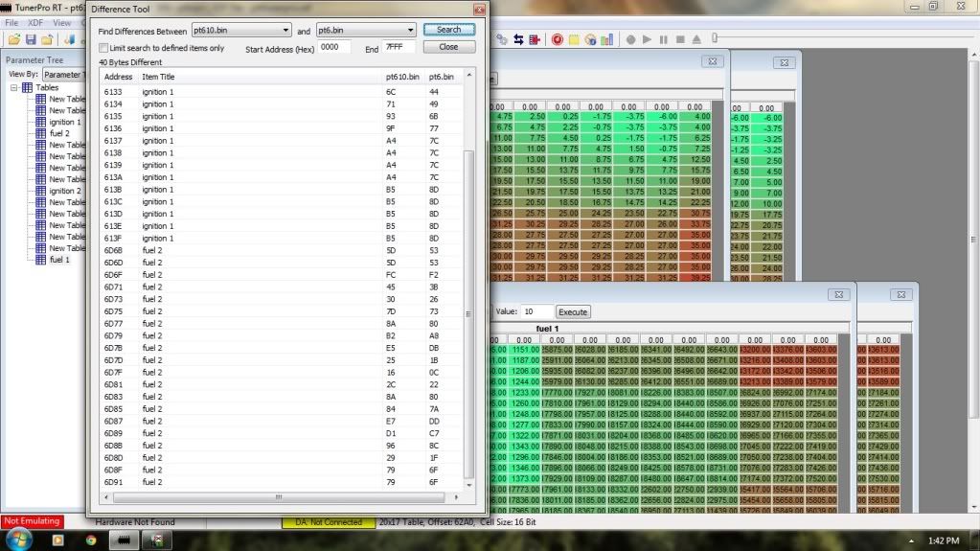Click the End address field with 7FFF

pyautogui.click(x=399, y=47)
